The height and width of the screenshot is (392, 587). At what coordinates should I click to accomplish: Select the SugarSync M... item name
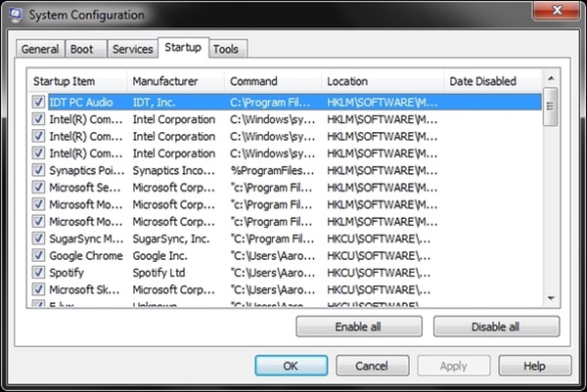click(x=86, y=239)
